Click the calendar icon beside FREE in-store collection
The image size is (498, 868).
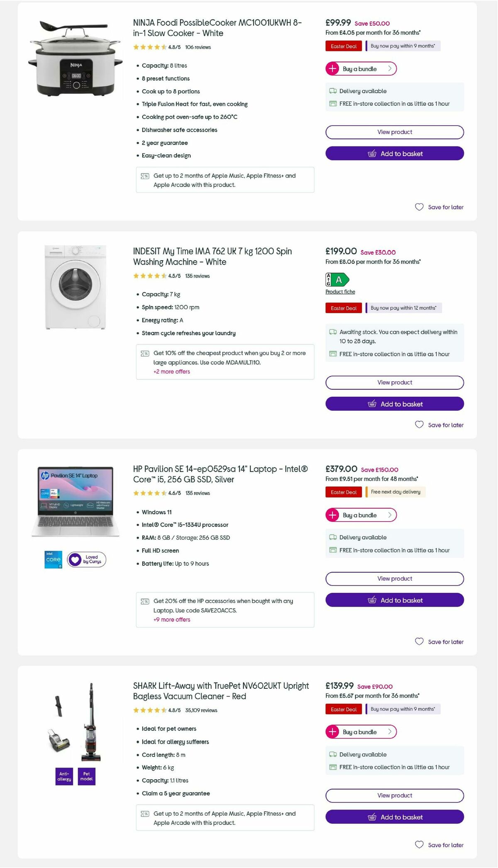tap(333, 103)
